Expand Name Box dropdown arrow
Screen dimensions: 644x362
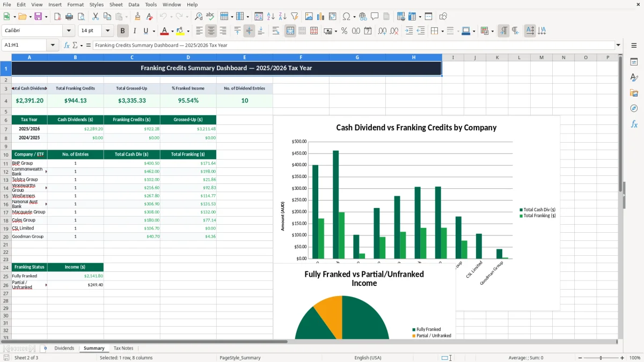[53, 46]
